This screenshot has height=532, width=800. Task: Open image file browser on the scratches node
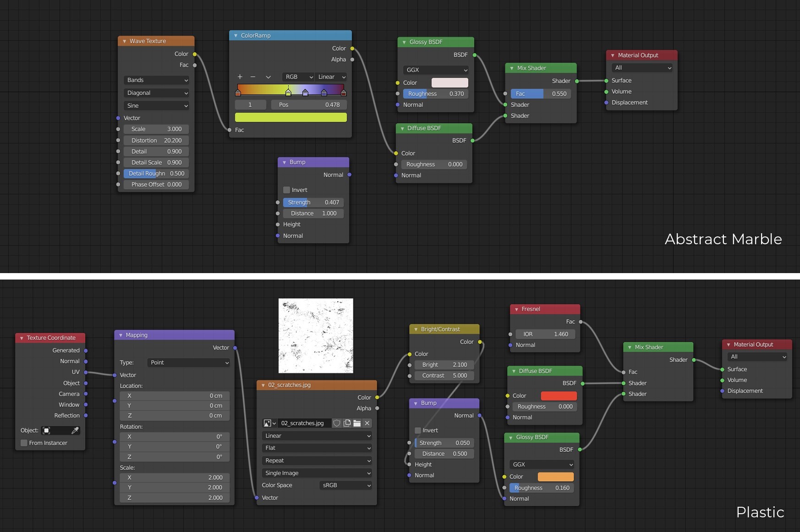(x=357, y=423)
